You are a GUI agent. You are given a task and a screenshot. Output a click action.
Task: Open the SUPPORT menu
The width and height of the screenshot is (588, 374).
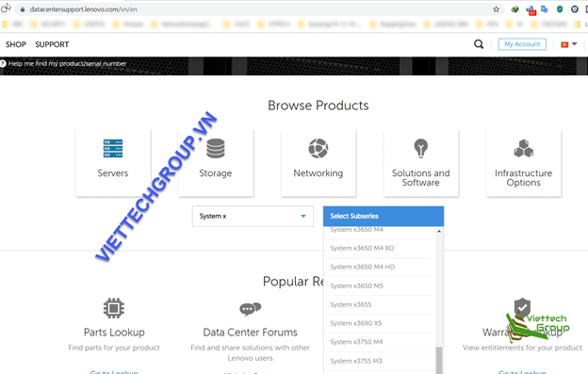(x=52, y=44)
